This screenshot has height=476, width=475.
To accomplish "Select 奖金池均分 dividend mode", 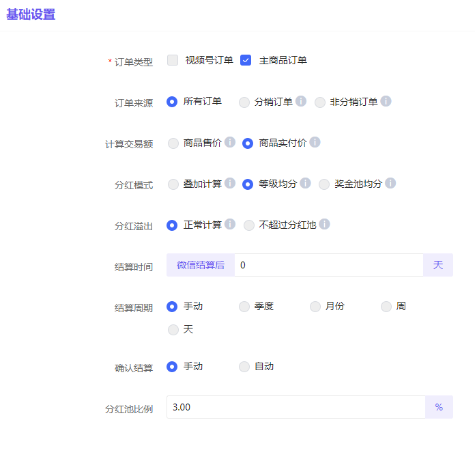I will tap(324, 184).
